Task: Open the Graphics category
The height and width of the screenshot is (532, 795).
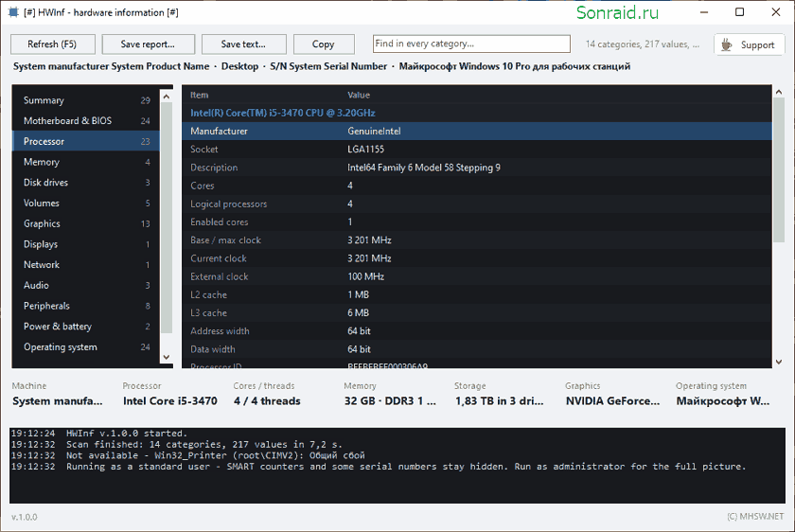Action: click(86, 223)
